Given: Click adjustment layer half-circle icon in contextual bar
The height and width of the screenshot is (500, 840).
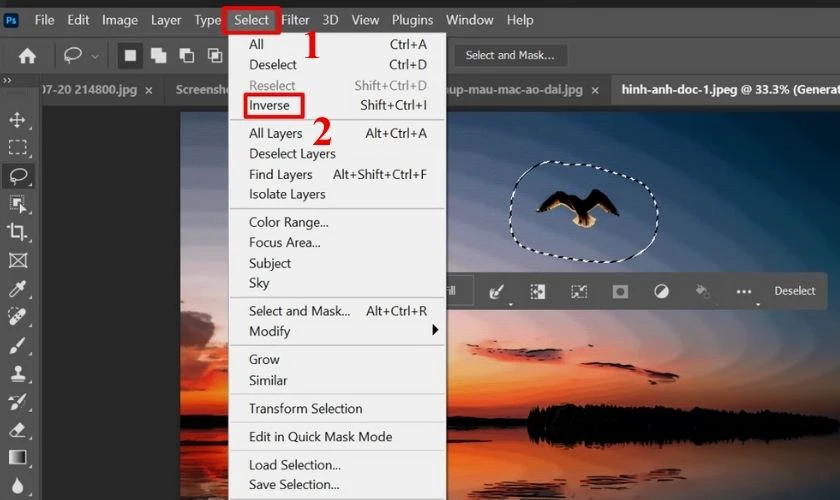Looking at the screenshot, I should tap(662, 292).
